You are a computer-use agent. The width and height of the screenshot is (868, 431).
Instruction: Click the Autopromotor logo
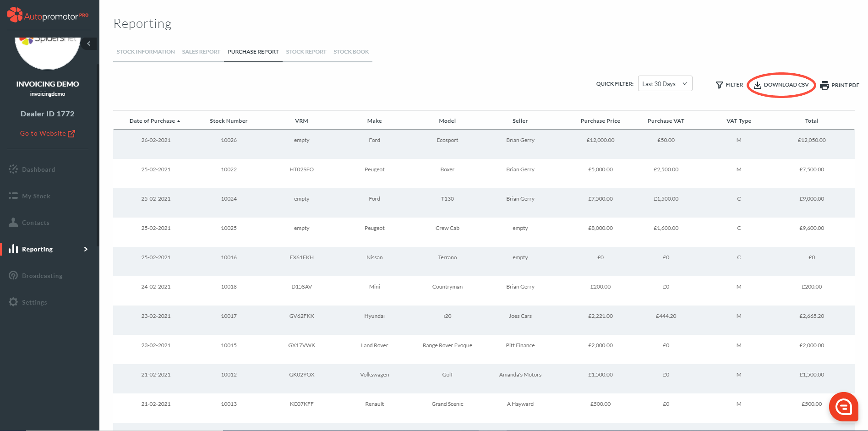tap(48, 16)
